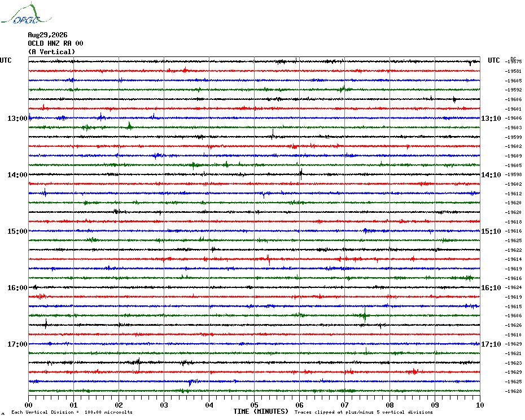The image size is (525, 420).
Task: Click the DC offset value -19628
Action: point(513,391)
